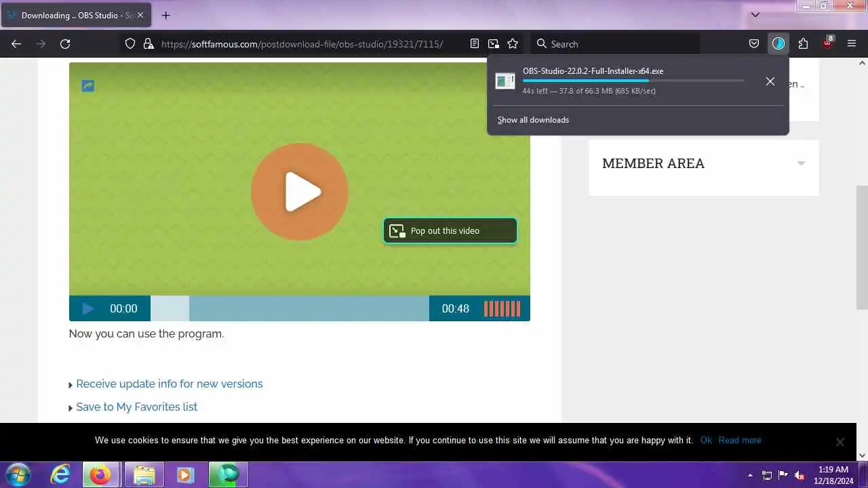The width and height of the screenshot is (868, 488).
Task: Go back to the previous page
Action: tap(16, 43)
